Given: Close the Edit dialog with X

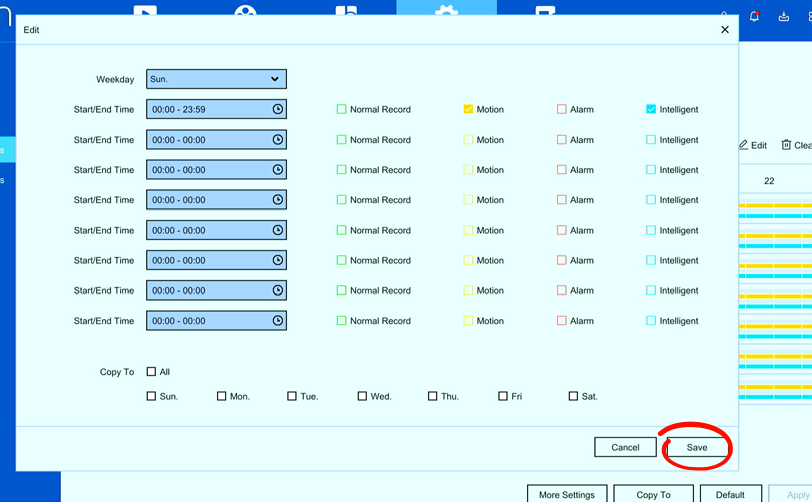Looking at the screenshot, I should [x=725, y=30].
